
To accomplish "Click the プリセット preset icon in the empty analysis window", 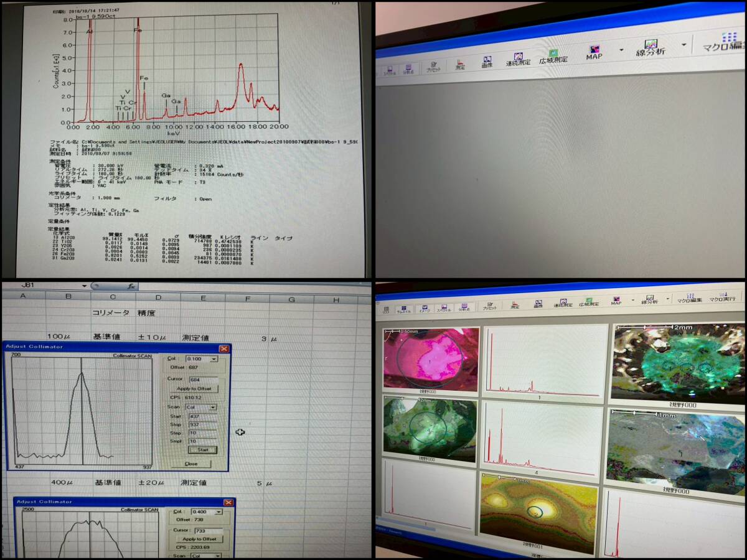I will click(433, 67).
